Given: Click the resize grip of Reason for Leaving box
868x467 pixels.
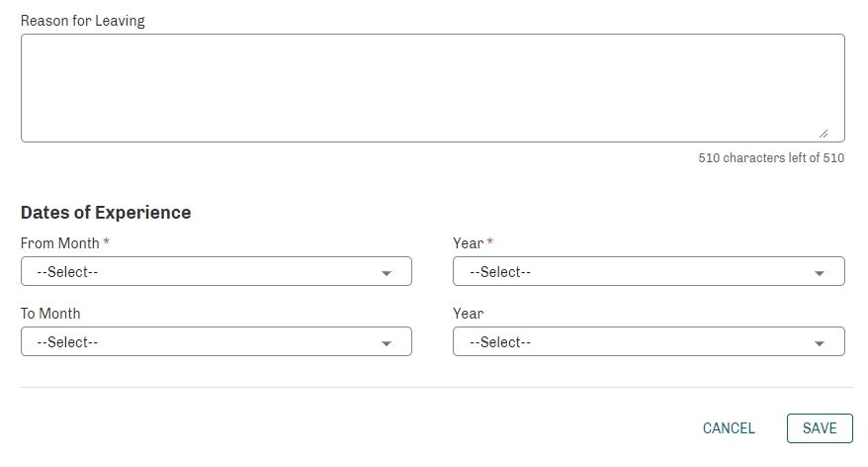Looking at the screenshot, I should (x=824, y=134).
